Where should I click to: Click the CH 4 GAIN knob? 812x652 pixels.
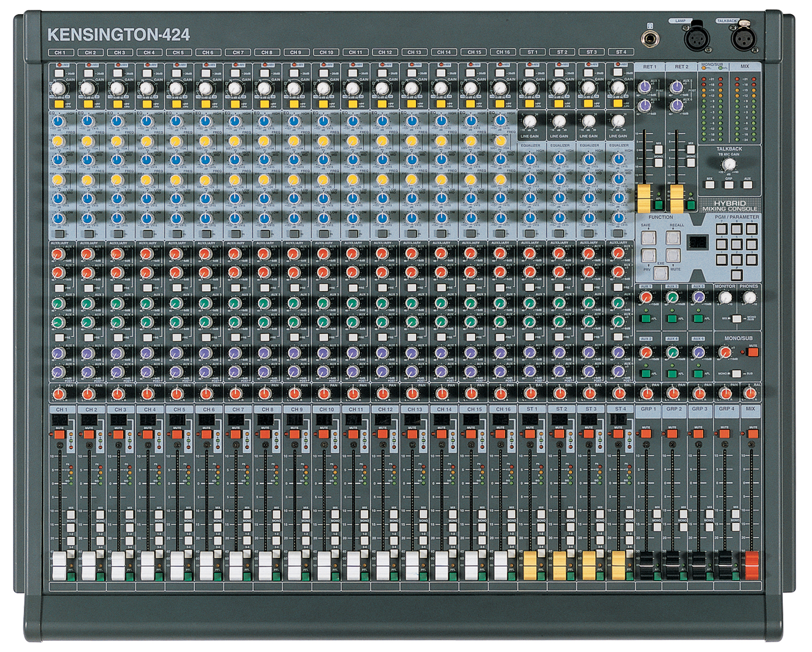[x=146, y=87]
